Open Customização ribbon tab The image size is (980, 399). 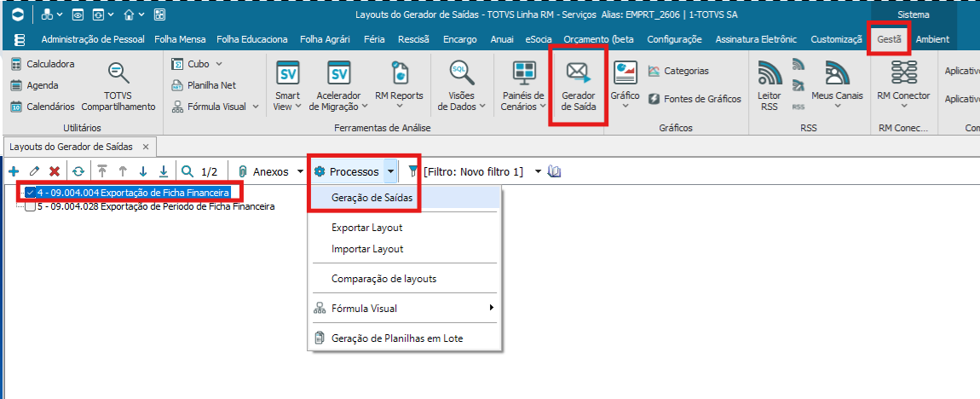click(836, 38)
